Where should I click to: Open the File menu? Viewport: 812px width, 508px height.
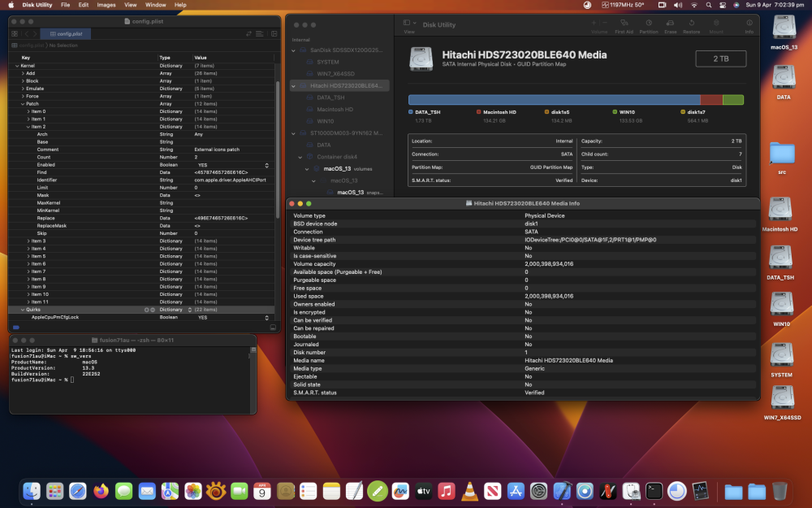[65, 5]
